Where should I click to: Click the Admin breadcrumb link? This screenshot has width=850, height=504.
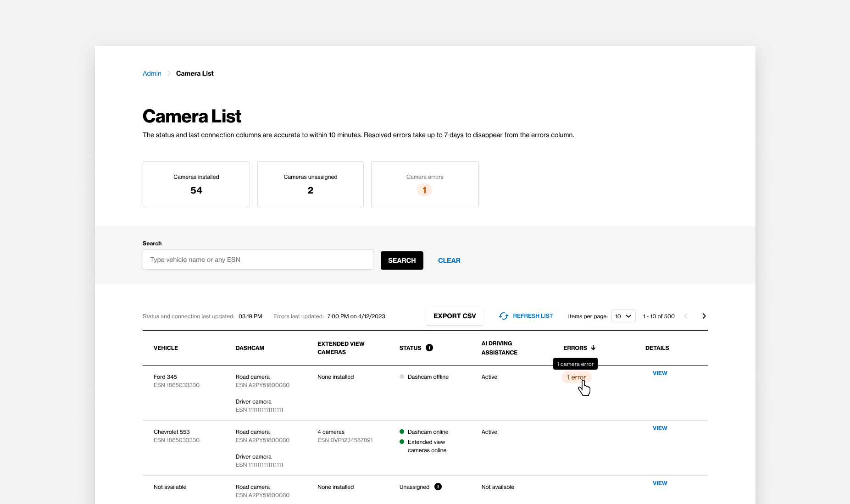[x=152, y=73]
